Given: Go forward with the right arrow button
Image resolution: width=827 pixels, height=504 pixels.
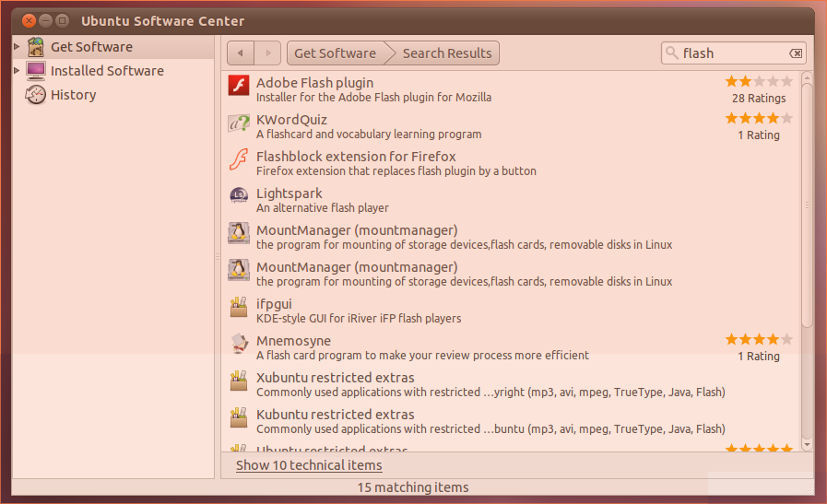Looking at the screenshot, I should pyautogui.click(x=268, y=53).
